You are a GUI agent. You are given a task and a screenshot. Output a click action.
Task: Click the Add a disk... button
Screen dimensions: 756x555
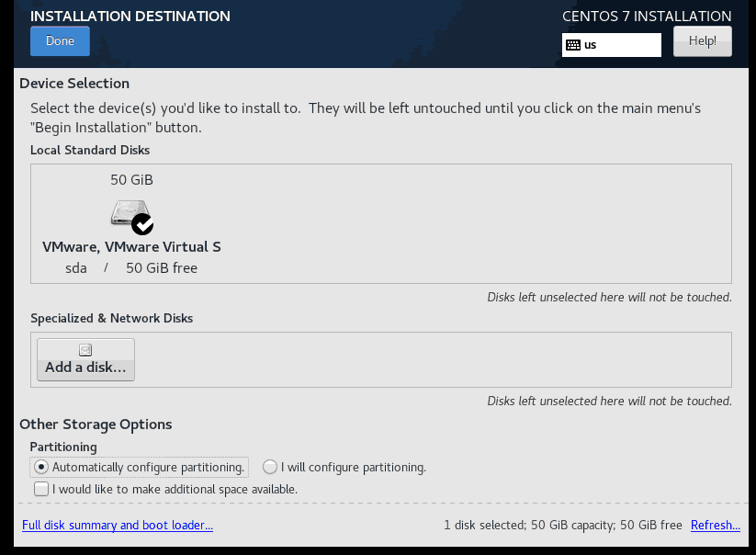85,359
